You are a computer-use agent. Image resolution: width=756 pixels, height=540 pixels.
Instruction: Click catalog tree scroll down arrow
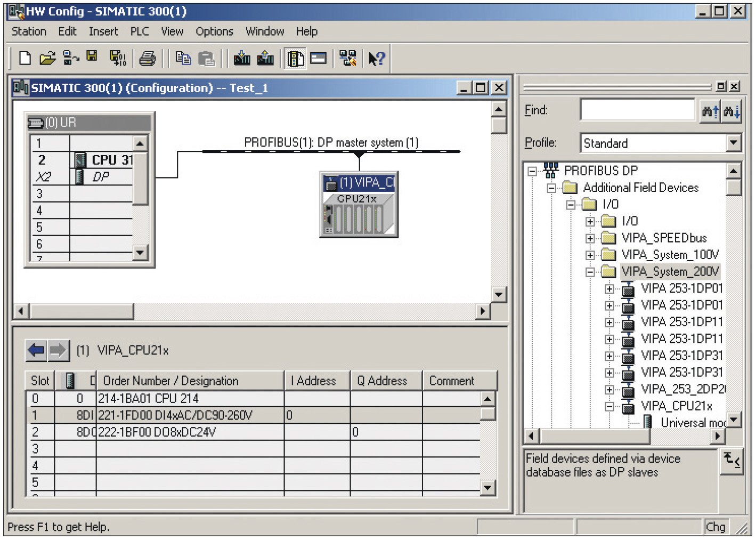point(734,420)
